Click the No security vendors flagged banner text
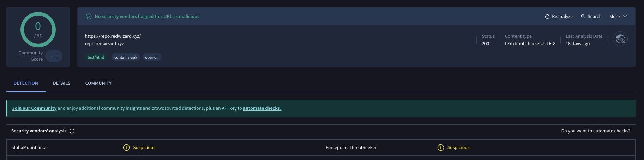 147,17
